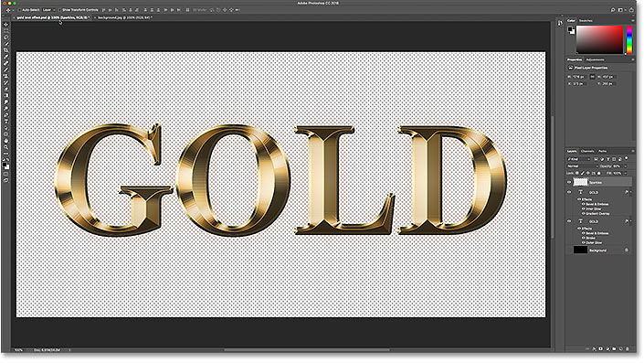Select the Zoom (magnifier) tool
This screenshot has width=644, height=363.
click(x=5, y=147)
